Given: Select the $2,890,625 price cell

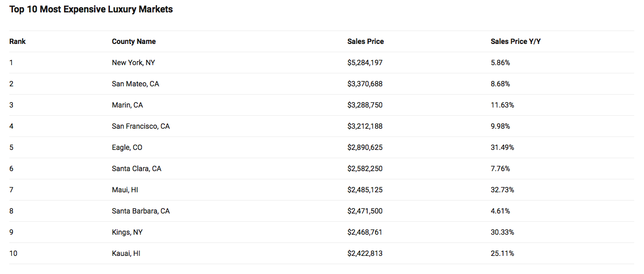Looking at the screenshot, I should (365, 147).
